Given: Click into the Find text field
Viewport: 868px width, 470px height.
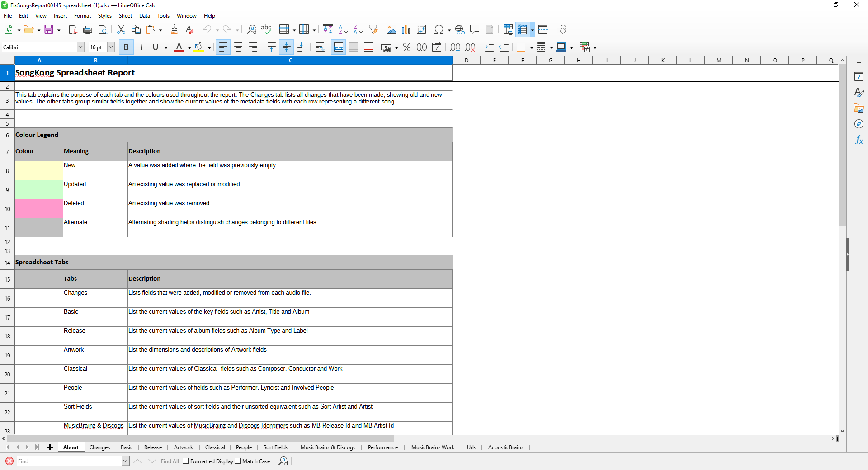Looking at the screenshot, I should point(69,461).
